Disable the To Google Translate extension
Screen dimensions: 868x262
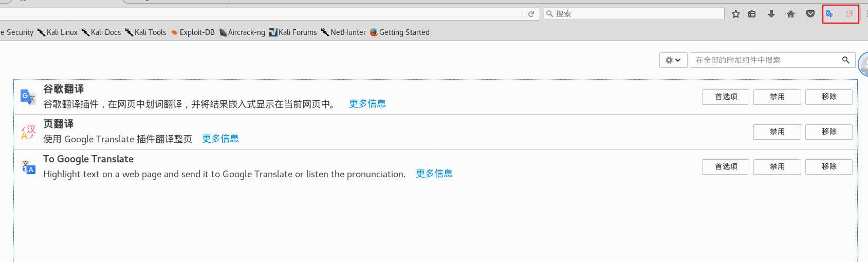pos(777,166)
